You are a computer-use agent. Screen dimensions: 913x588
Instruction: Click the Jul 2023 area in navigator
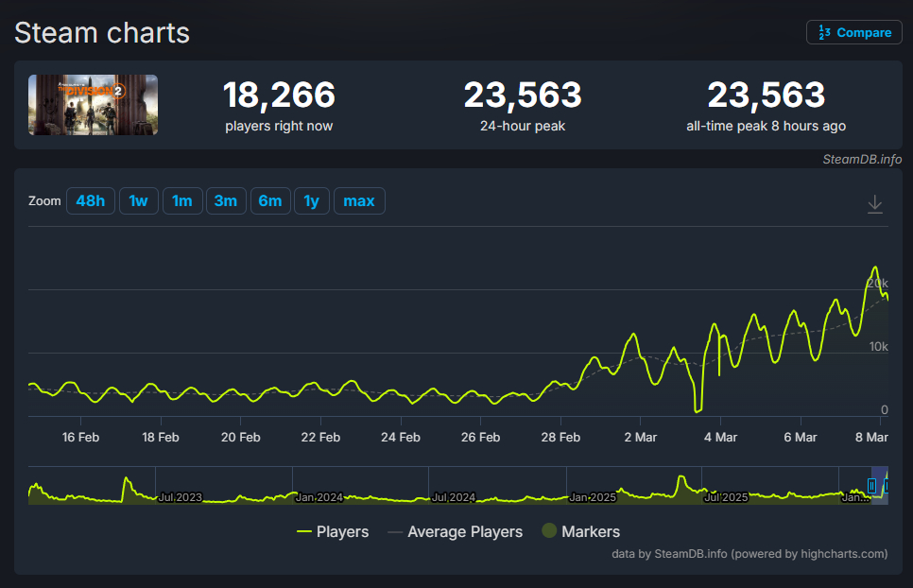click(180, 495)
